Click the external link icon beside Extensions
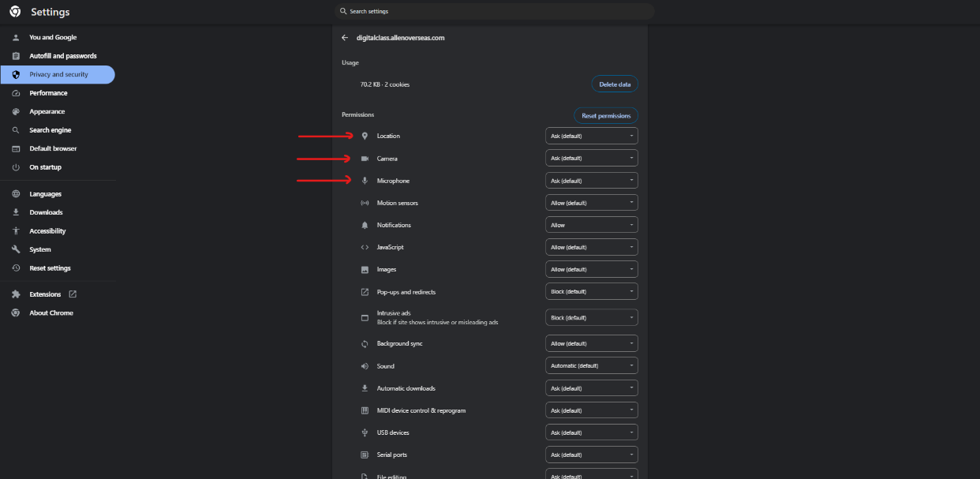Screen dimensions: 980x479 (73, 294)
